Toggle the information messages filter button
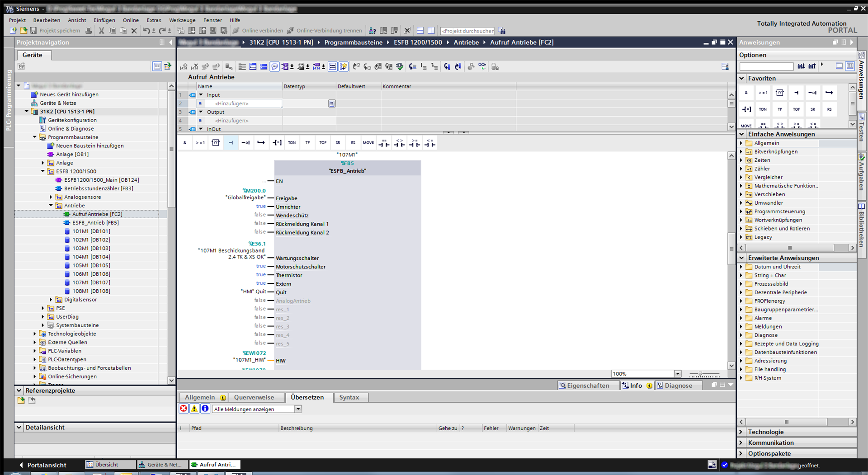The width and height of the screenshot is (868, 475). click(205, 409)
